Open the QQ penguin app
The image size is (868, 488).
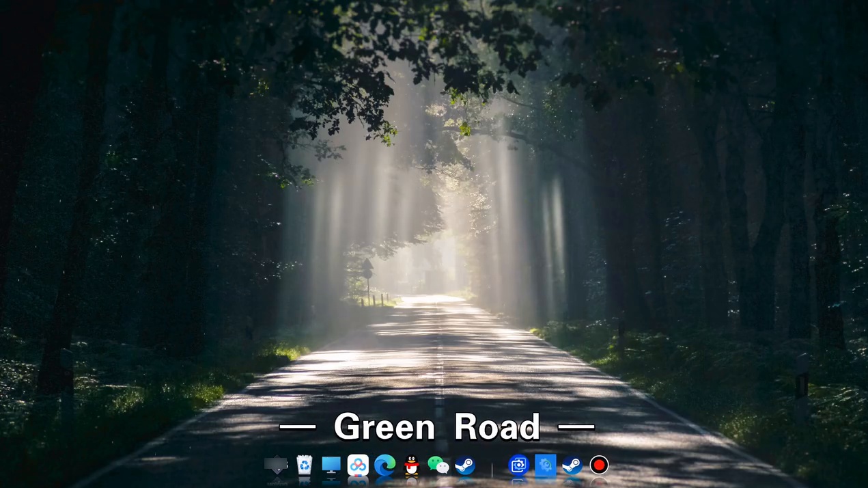411,465
